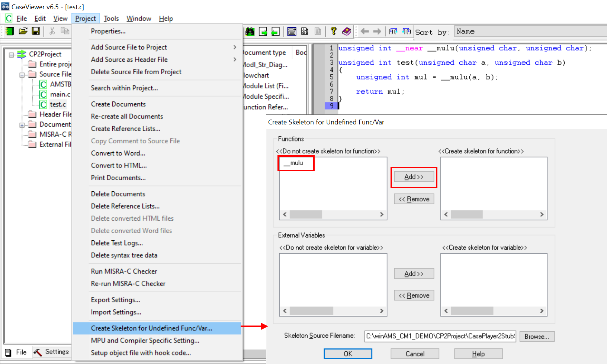Screen dimensions: 607x364
Task: Click Flowchart entry in document type list
Action: pyautogui.click(x=256, y=75)
